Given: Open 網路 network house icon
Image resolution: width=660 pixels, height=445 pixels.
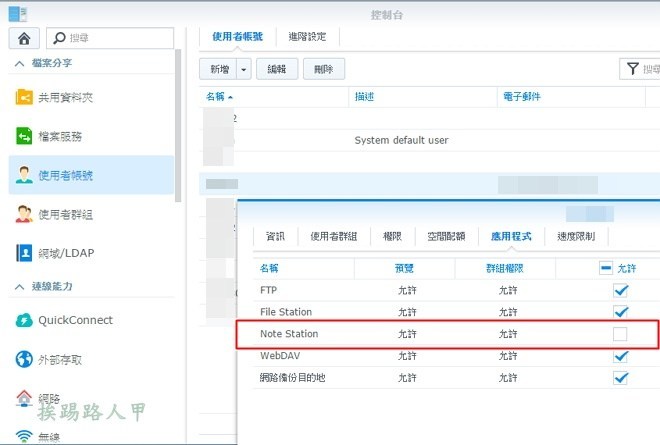Looking at the screenshot, I should pos(25,398).
